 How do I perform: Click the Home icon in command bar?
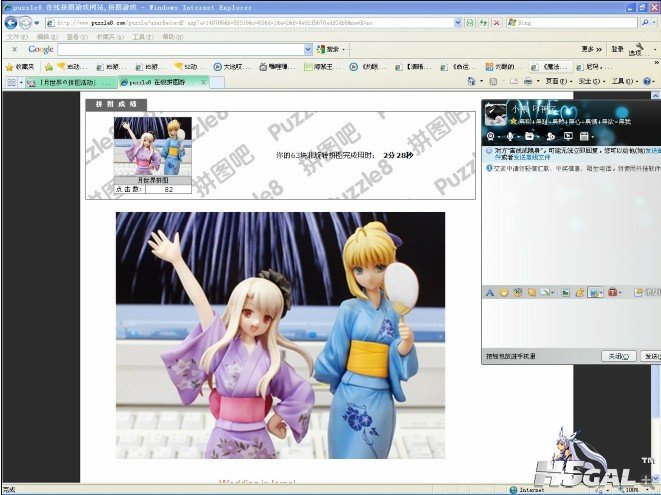pyautogui.click(x=471, y=81)
